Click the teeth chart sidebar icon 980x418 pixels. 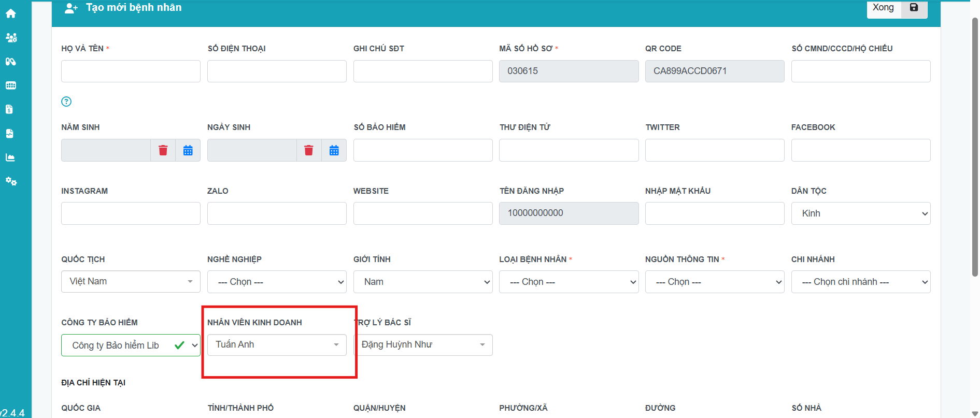(11, 85)
